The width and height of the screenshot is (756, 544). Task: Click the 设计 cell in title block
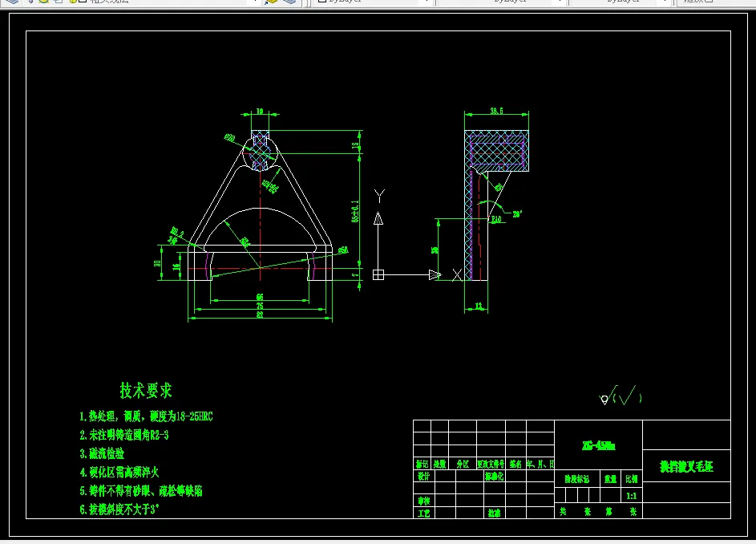pos(424,476)
